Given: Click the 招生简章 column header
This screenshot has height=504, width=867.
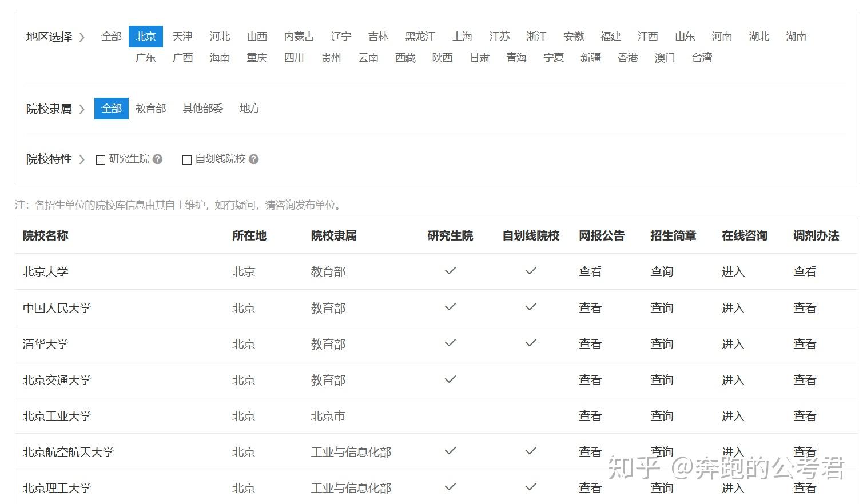Looking at the screenshot, I should click(673, 236).
